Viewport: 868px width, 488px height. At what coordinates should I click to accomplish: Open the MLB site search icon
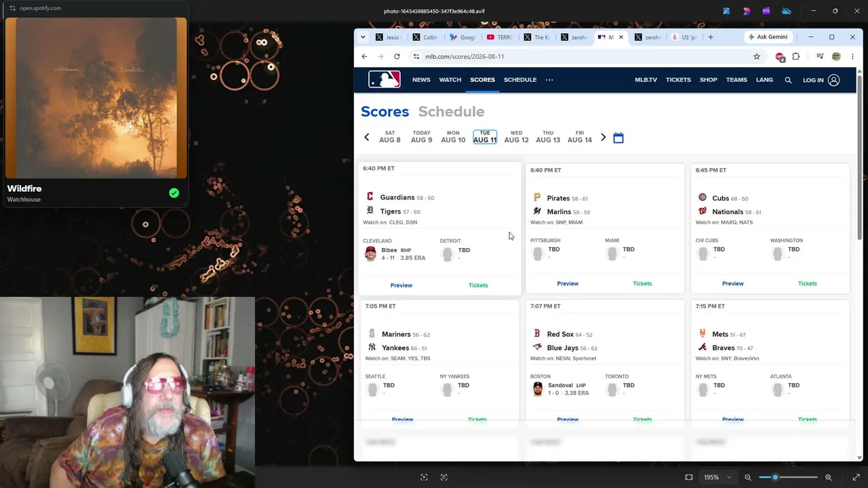(x=788, y=80)
